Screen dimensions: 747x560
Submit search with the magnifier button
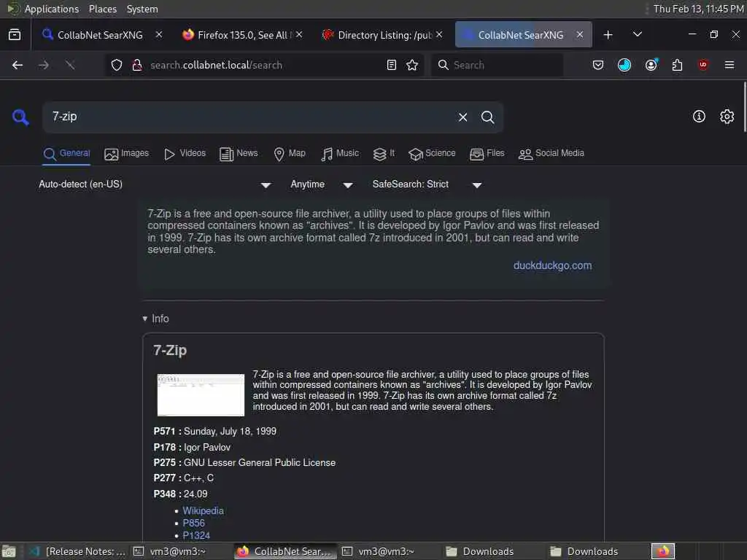tap(487, 117)
